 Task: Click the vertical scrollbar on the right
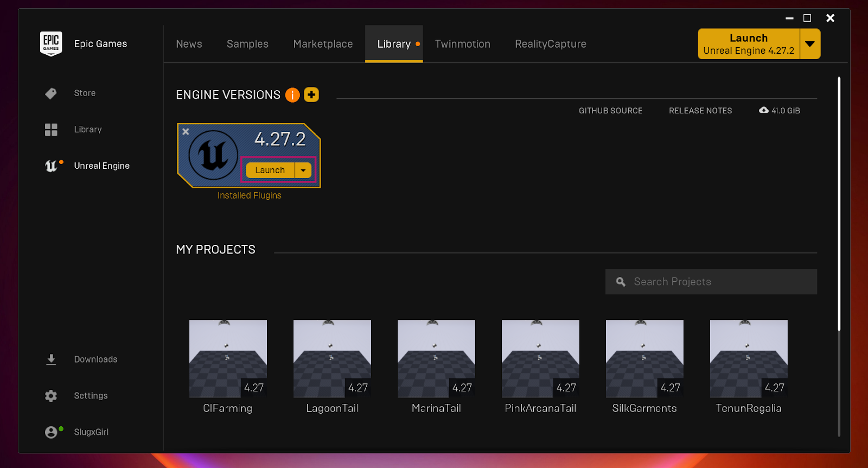click(x=839, y=204)
